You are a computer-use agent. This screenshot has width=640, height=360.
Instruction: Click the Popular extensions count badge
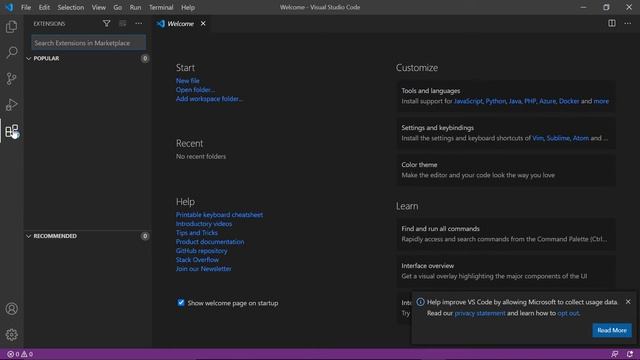pos(144,58)
